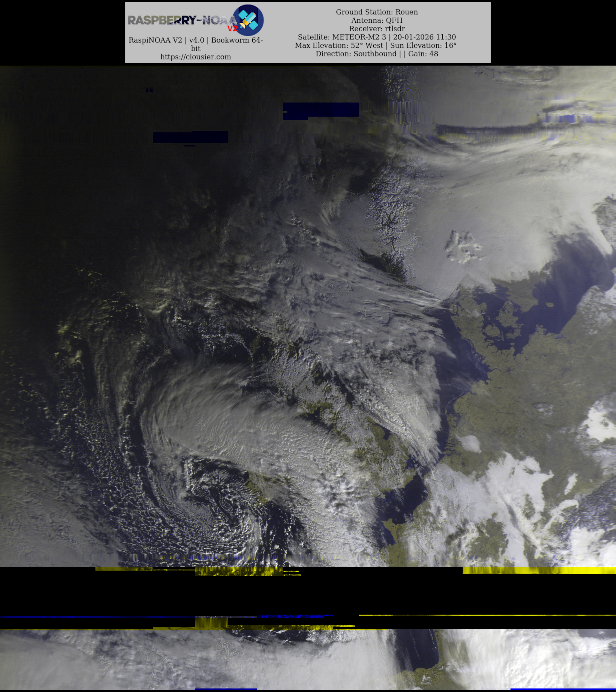
Task: Click the RaspiNOAA V2 v4.0 version text
Action: click(x=195, y=40)
